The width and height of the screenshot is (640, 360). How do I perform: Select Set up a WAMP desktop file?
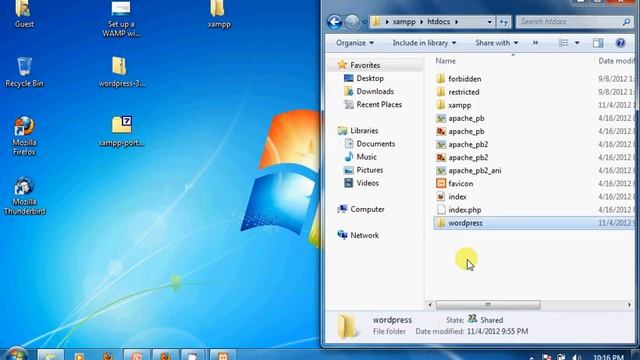tap(121, 19)
